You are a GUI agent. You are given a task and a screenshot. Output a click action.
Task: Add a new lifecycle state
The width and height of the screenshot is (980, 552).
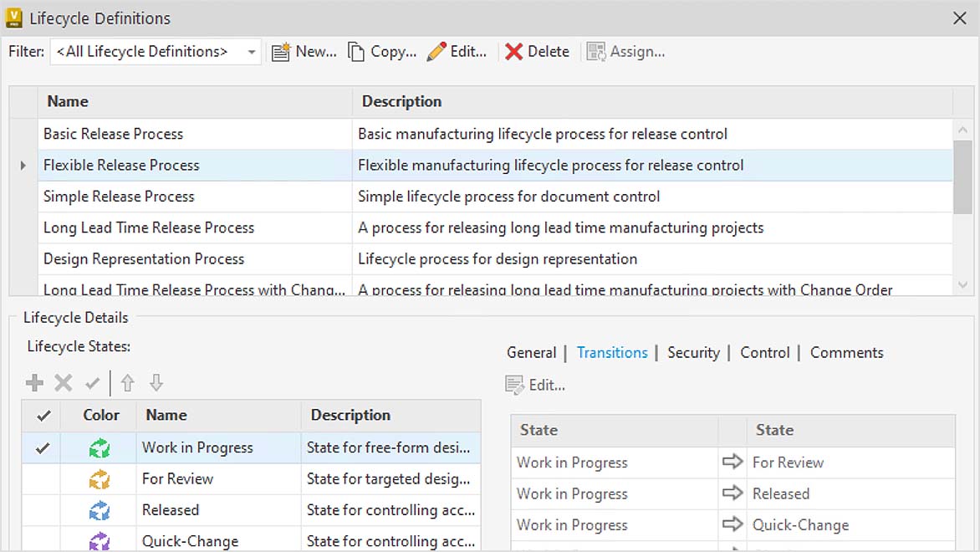click(x=34, y=382)
